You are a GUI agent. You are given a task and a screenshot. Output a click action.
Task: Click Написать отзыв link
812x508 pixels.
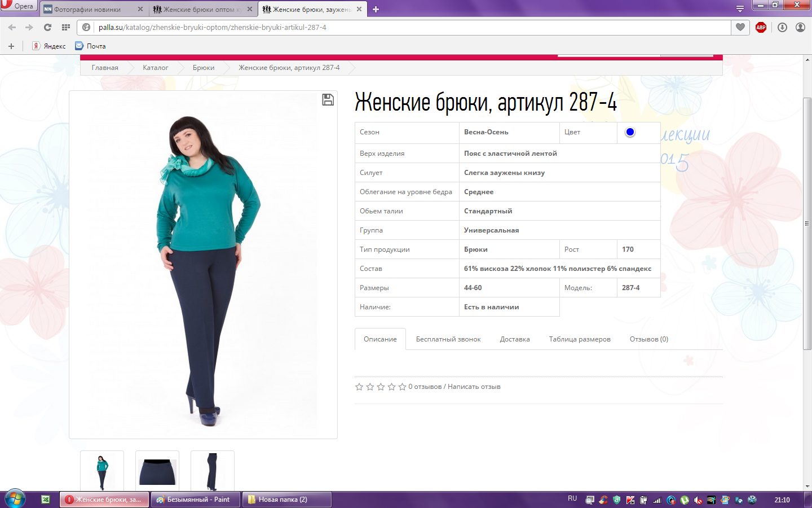coord(474,387)
